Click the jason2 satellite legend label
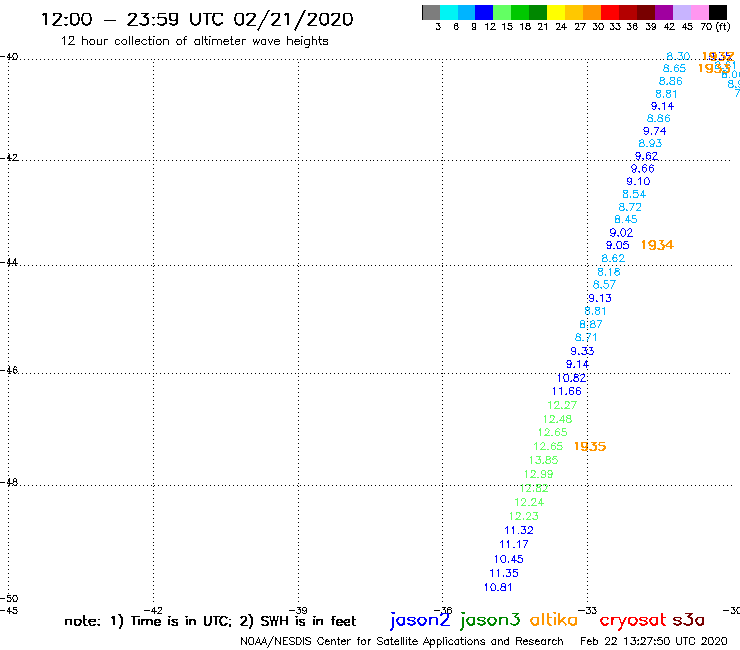 tap(420, 620)
